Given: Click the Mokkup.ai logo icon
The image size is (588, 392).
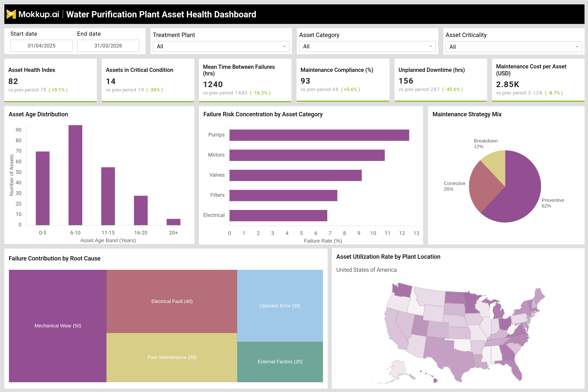Looking at the screenshot, I should click(x=11, y=14).
